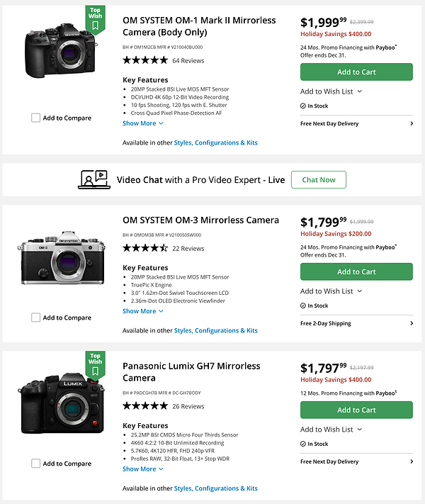Click Free Next Day Delivery arrow for OM-1
The image size is (425, 504).
pos(412,123)
